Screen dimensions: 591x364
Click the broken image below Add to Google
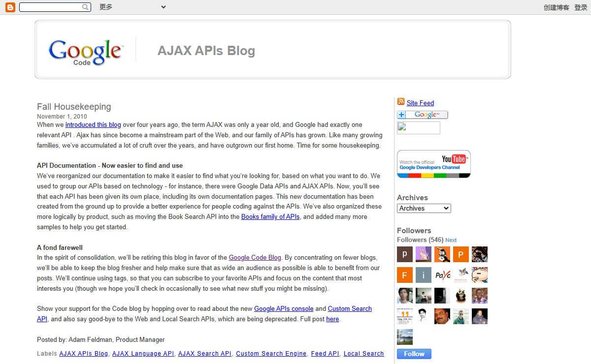419,128
